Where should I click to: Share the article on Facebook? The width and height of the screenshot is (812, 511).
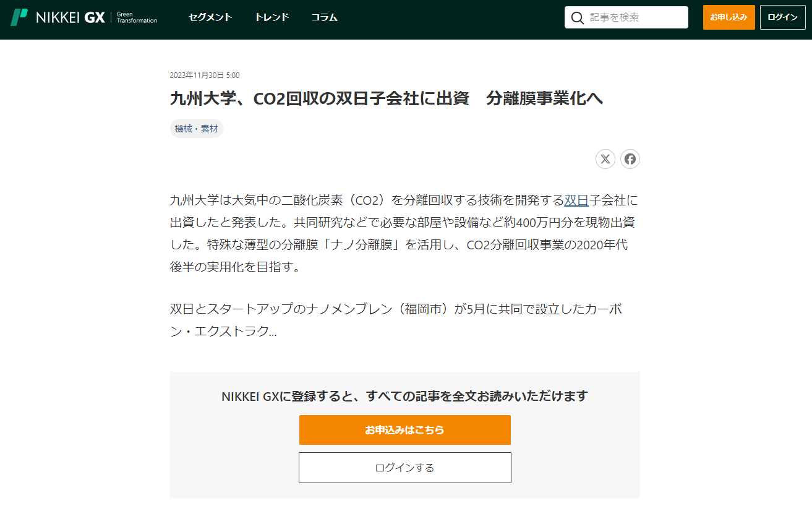pos(630,159)
